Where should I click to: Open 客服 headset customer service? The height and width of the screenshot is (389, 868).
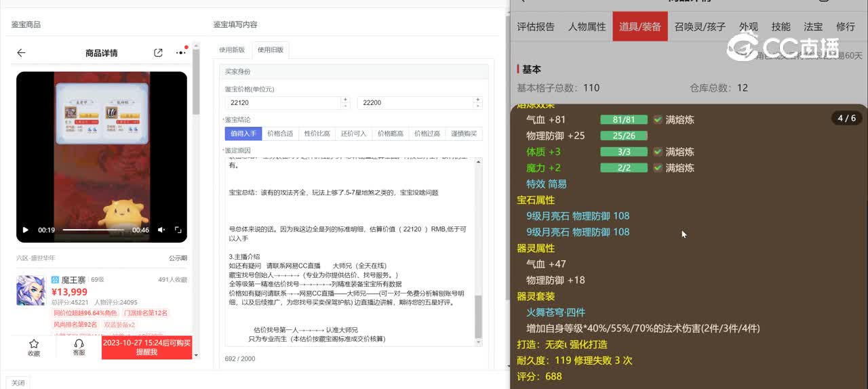pos(79,344)
